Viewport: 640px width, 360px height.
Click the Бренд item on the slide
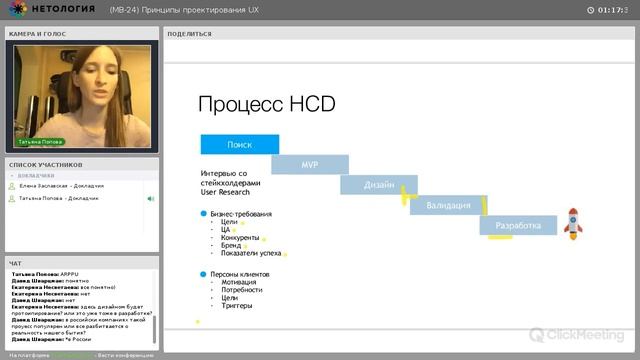pyautogui.click(x=231, y=245)
